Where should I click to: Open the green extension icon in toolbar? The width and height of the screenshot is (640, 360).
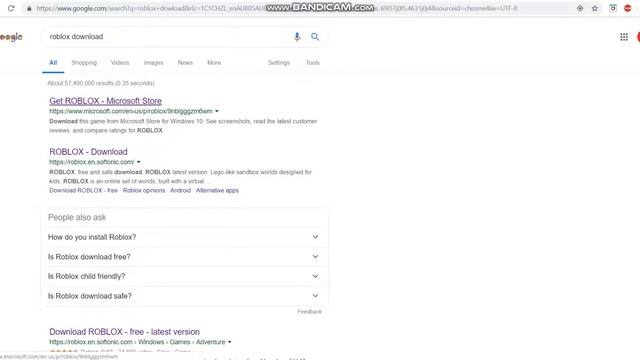click(613, 8)
